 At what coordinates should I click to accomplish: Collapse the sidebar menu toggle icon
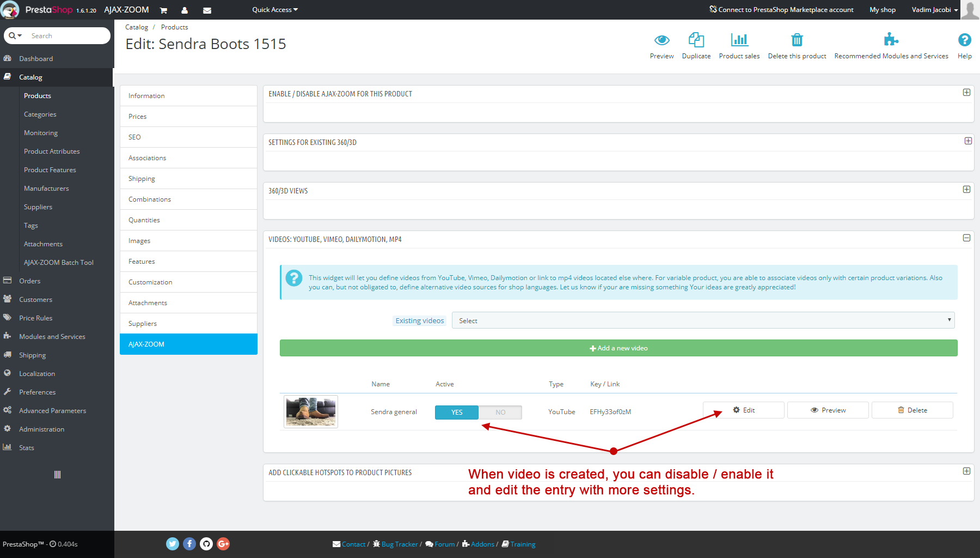(x=57, y=475)
